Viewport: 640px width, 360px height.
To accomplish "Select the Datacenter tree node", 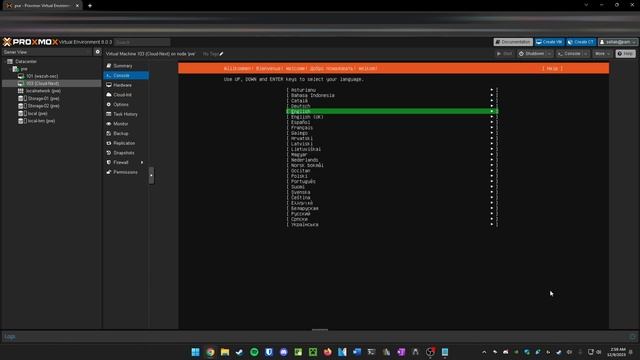I will 26,61.
